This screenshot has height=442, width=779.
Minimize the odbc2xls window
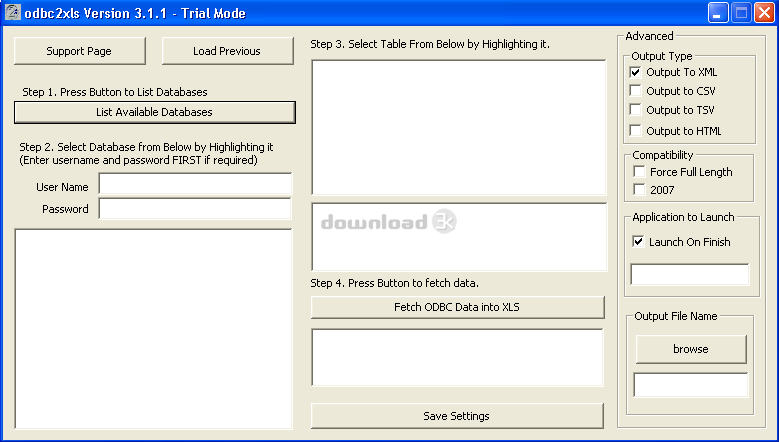point(717,12)
